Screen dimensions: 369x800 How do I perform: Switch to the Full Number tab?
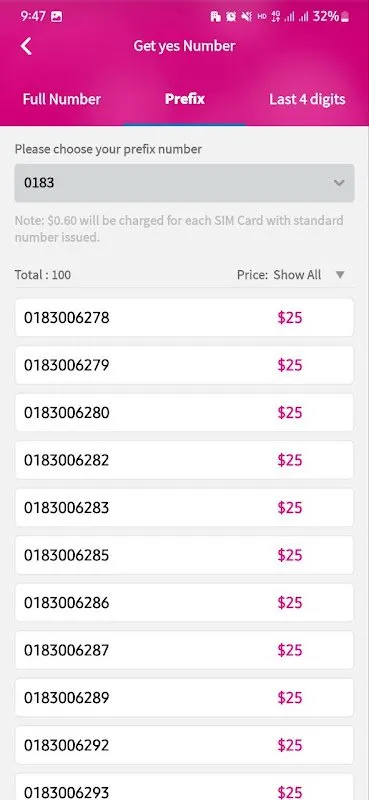coord(62,99)
